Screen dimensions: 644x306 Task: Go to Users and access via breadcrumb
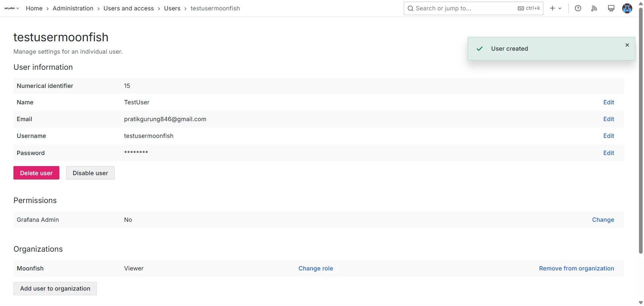[x=128, y=8]
